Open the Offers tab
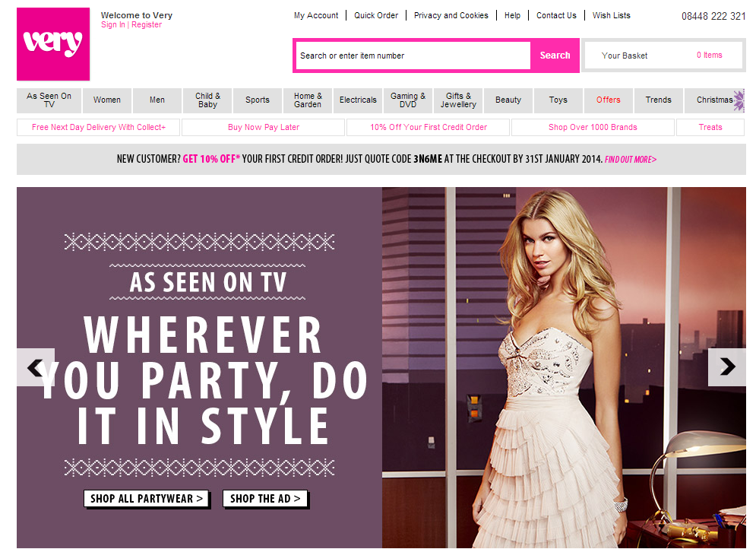The width and height of the screenshot is (756, 549). point(608,100)
